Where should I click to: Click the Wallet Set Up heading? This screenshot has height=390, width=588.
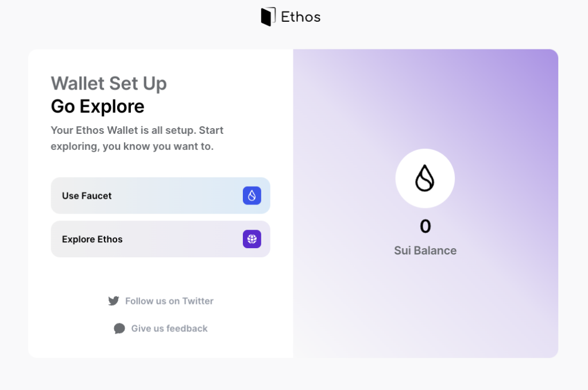click(x=109, y=83)
